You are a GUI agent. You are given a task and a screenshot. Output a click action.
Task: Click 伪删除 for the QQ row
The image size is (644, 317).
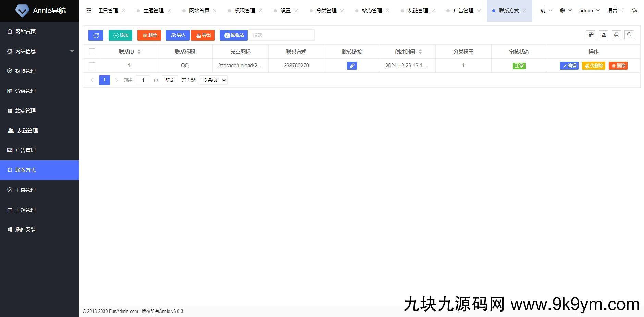click(x=594, y=66)
